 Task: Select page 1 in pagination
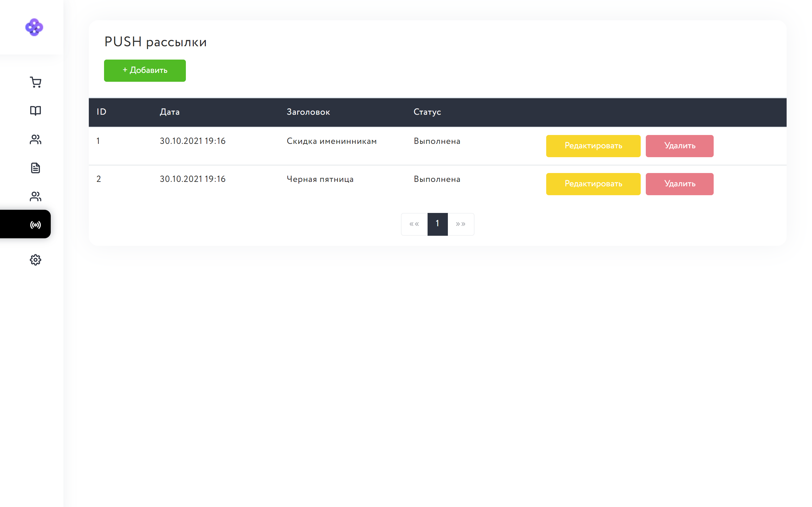(437, 224)
